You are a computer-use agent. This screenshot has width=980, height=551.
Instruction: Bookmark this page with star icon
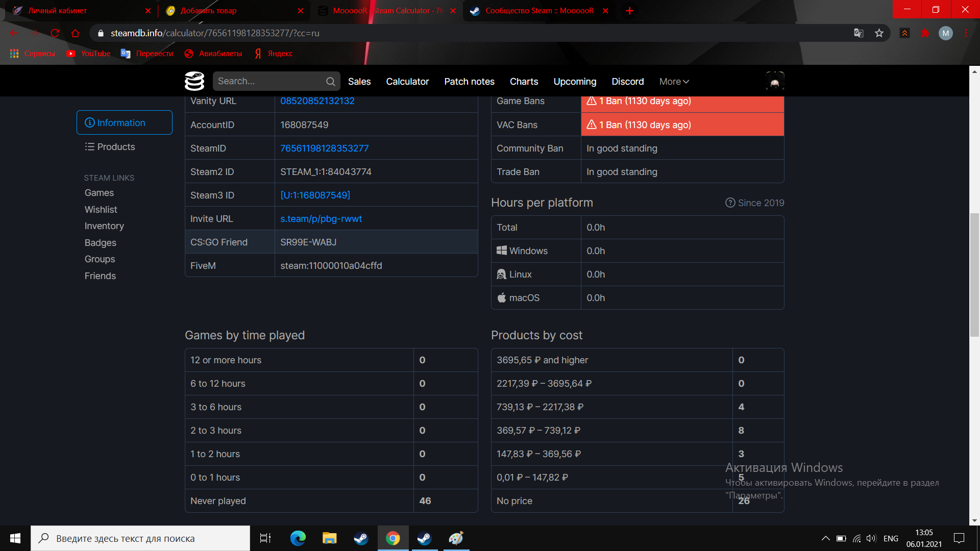pyautogui.click(x=879, y=33)
